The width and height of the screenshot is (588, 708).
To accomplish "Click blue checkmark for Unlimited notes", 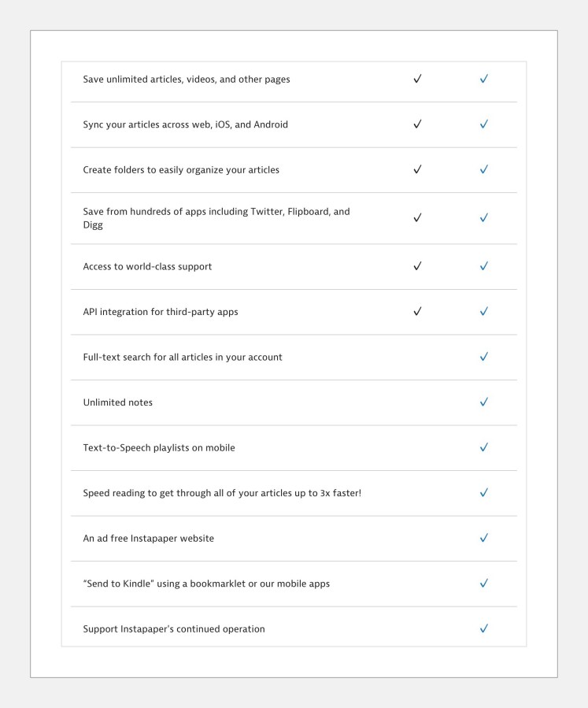I will click(484, 402).
